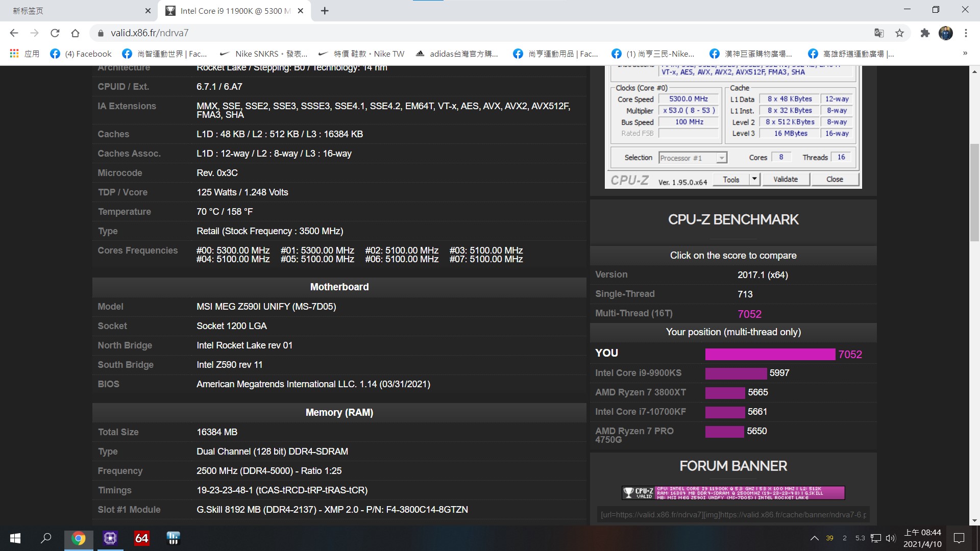Reload the valid.x86.fr page
This screenshot has width=980, height=551.
coord(55,33)
